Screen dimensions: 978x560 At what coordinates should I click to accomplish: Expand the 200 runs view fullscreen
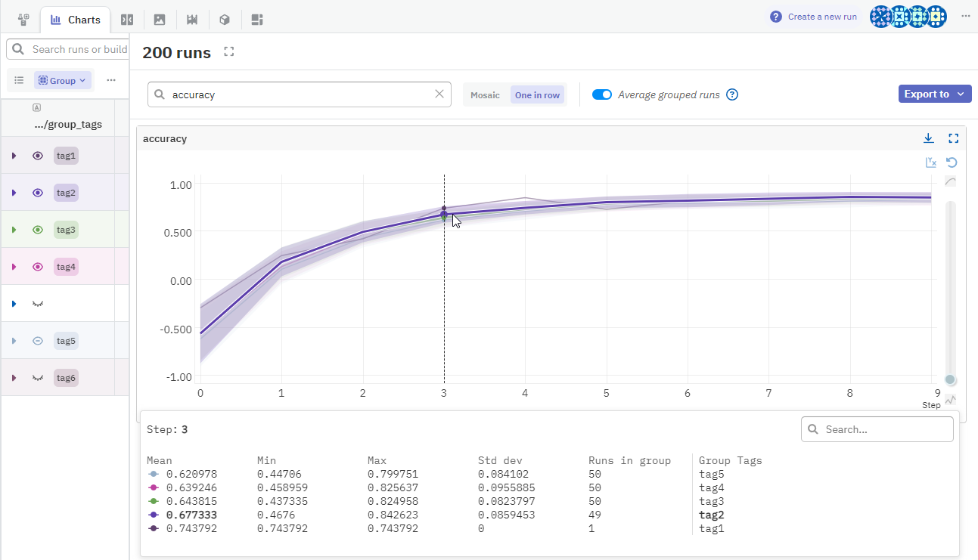click(x=229, y=51)
